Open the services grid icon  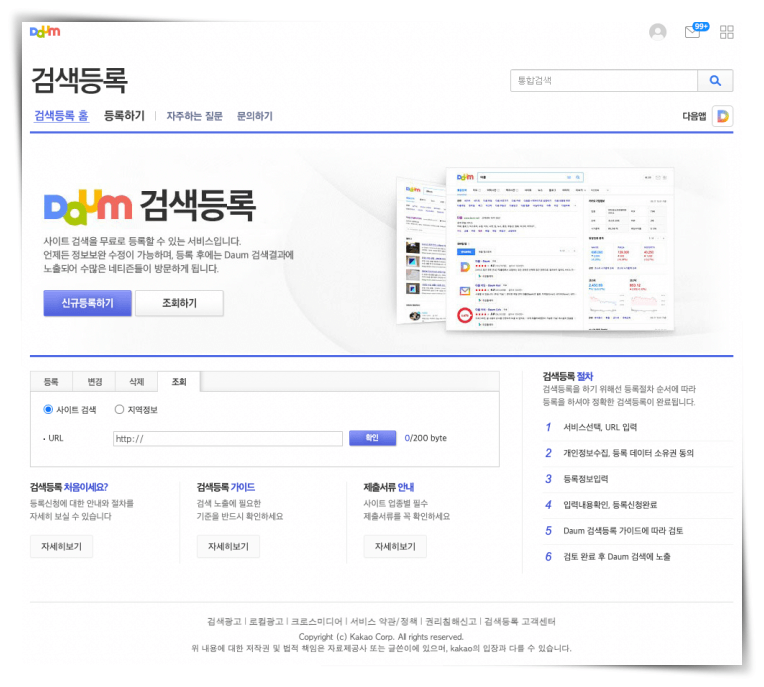point(726,32)
